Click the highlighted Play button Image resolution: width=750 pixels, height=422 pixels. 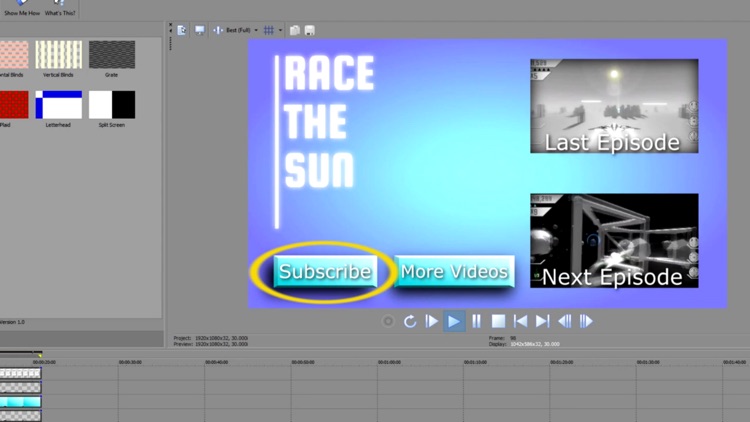454,321
